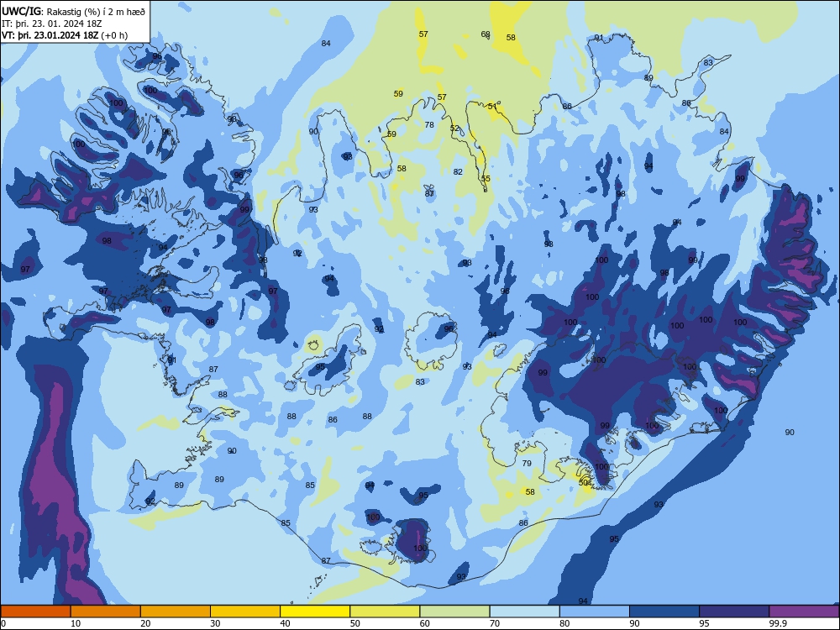The height and width of the screenshot is (630, 840).
Task: Click the 82 value near northern fjord
Action: point(458,172)
